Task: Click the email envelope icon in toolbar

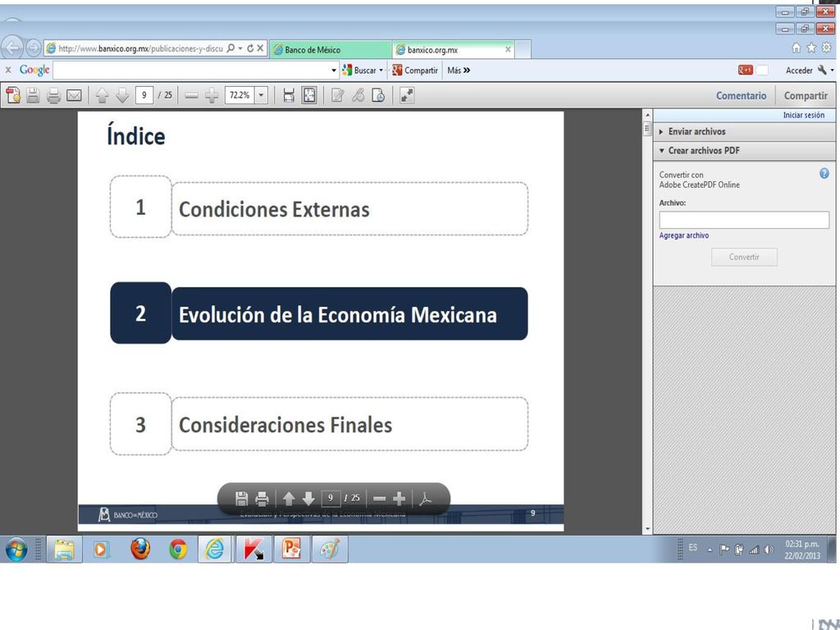Action: (74, 95)
